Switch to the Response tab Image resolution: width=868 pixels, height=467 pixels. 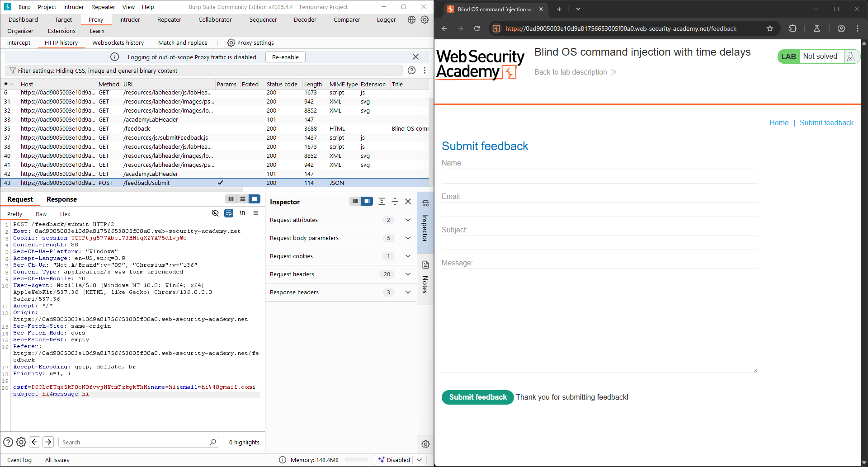(61, 199)
